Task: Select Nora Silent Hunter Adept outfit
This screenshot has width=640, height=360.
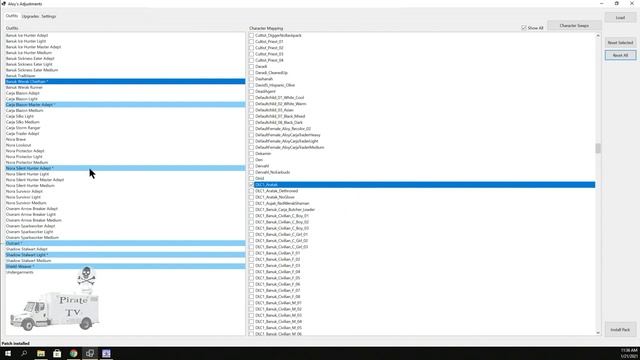Action: [125, 168]
